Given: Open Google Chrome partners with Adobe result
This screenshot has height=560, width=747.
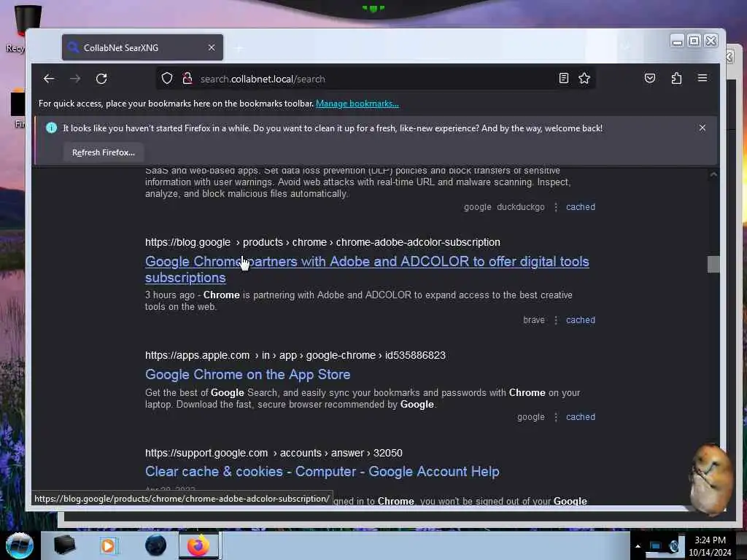Looking at the screenshot, I should tap(367, 270).
